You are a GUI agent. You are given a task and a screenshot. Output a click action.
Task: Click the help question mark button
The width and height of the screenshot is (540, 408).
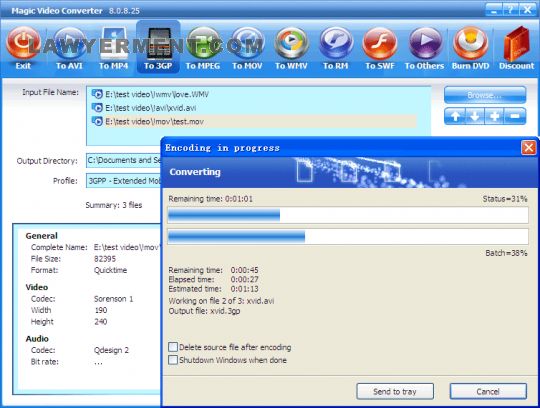pos(510,10)
